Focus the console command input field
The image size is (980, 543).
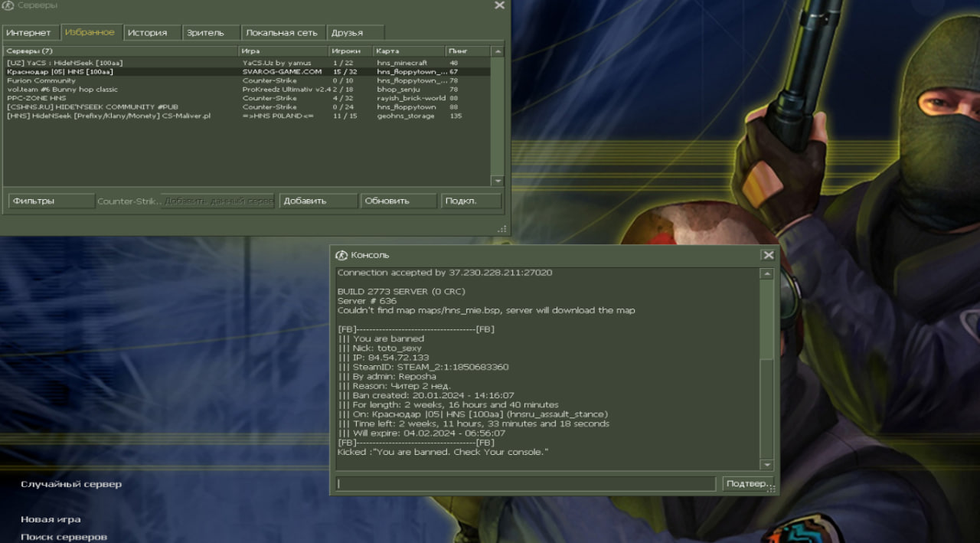[525, 483]
